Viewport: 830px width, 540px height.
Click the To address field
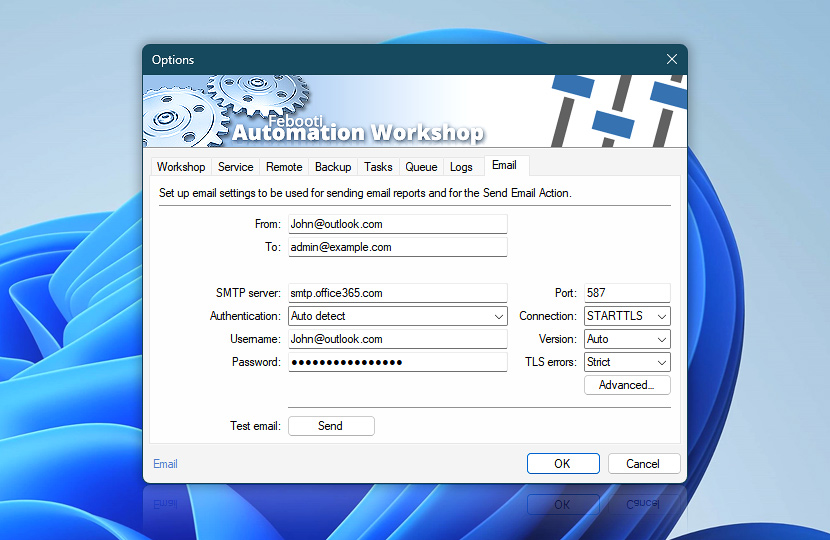398,247
